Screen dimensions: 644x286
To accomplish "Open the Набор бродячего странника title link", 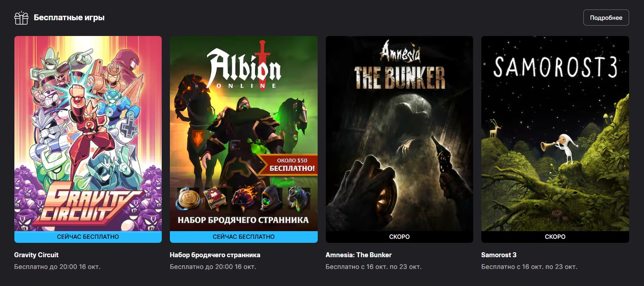I will (x=215, y=255).
